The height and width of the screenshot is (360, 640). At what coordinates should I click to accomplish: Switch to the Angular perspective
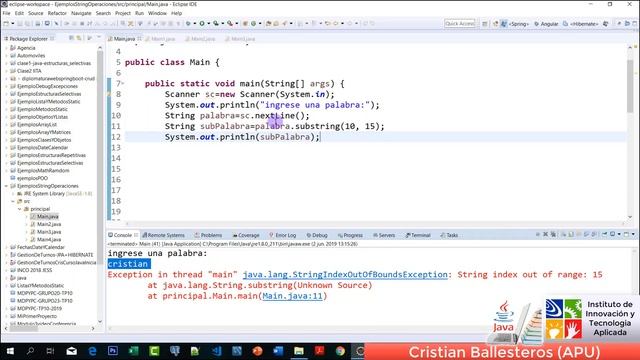click(x=546, y=24)
